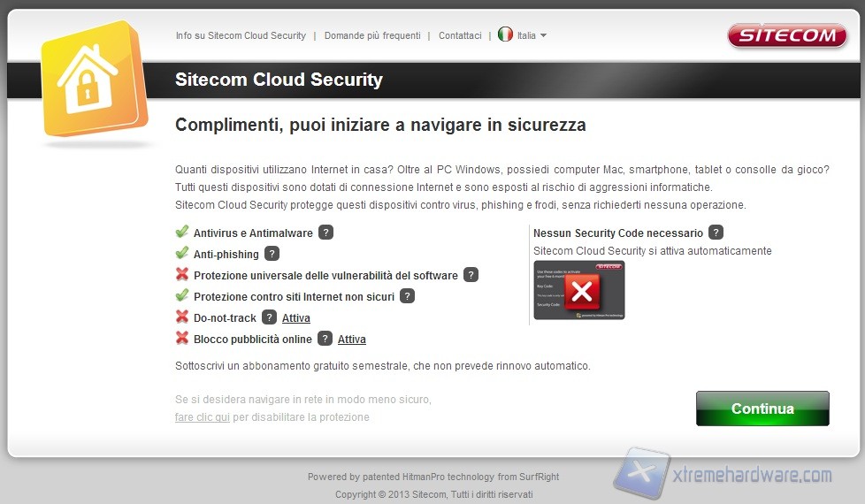Activate Do-not-track via Attiva link

coord(296,318)
